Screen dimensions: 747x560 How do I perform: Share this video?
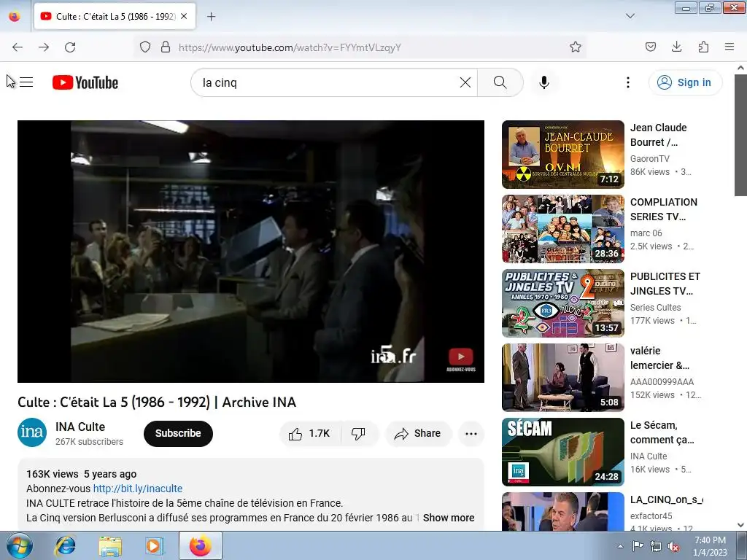(x=418, y=433)
